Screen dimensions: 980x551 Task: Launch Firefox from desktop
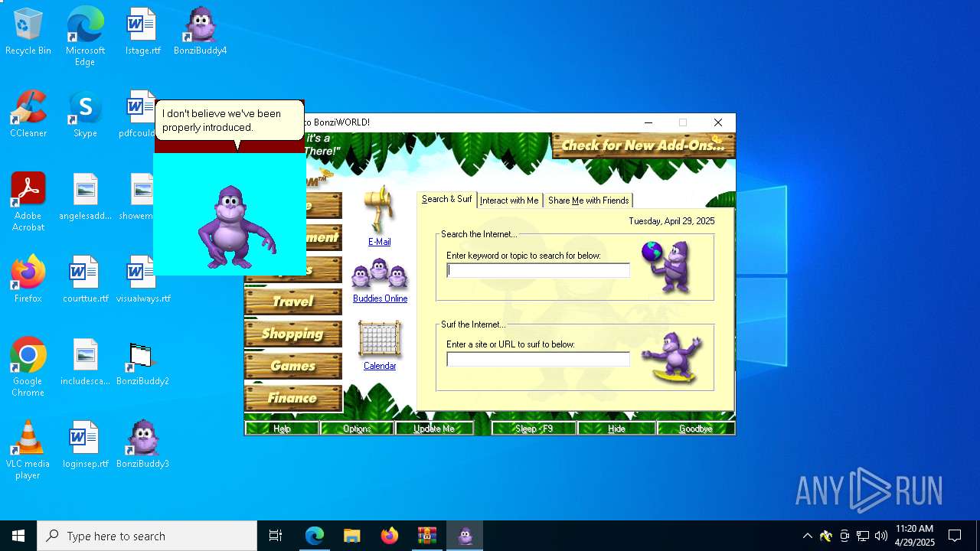[x=28, y=280]
